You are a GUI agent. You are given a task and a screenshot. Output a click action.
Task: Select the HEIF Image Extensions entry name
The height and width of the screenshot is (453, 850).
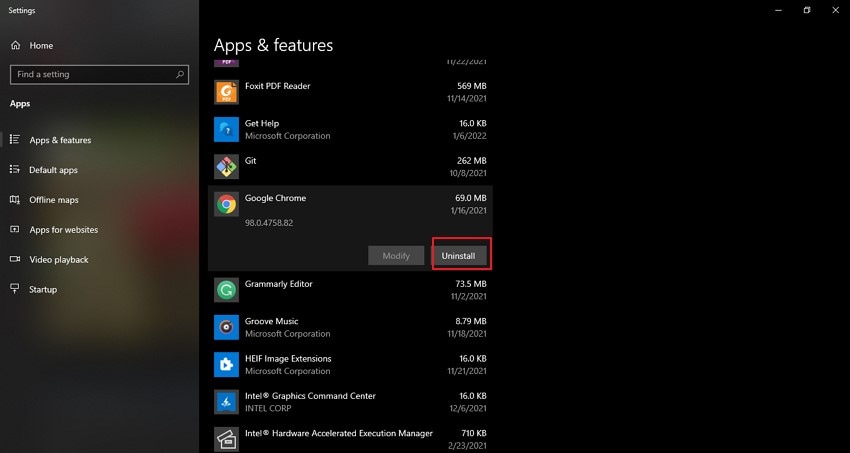pos(288,359)
